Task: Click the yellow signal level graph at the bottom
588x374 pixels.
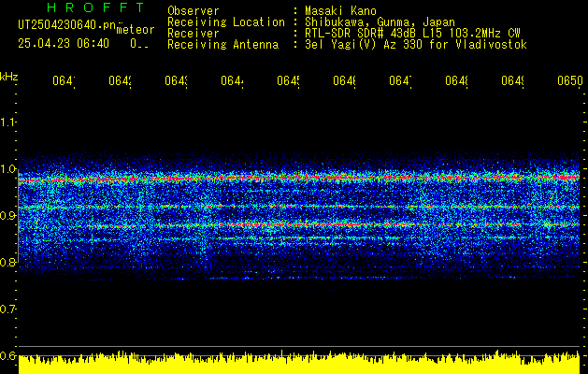Action: (x=299, y=363)
